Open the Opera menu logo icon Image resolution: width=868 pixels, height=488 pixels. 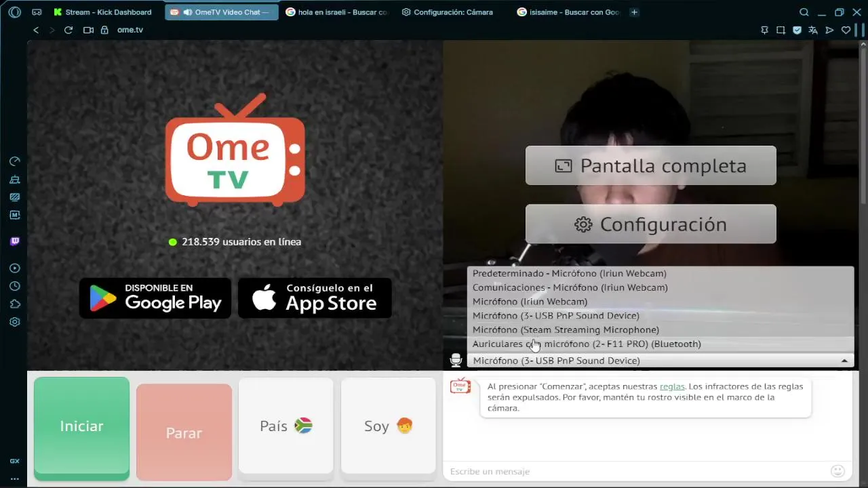pyautogui.click(x=14, y=12)
